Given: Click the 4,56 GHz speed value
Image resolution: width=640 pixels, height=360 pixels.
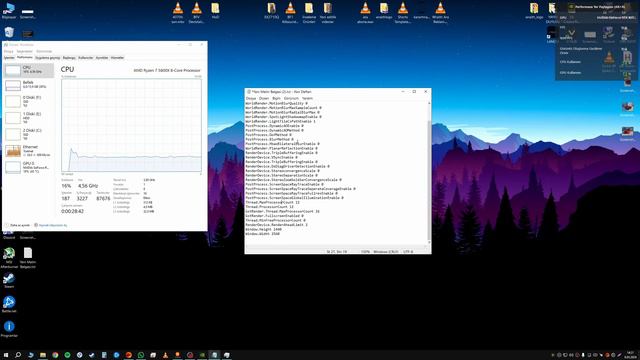Looking at the screenshot, I should pyautogui.click(x=88, y=186).
